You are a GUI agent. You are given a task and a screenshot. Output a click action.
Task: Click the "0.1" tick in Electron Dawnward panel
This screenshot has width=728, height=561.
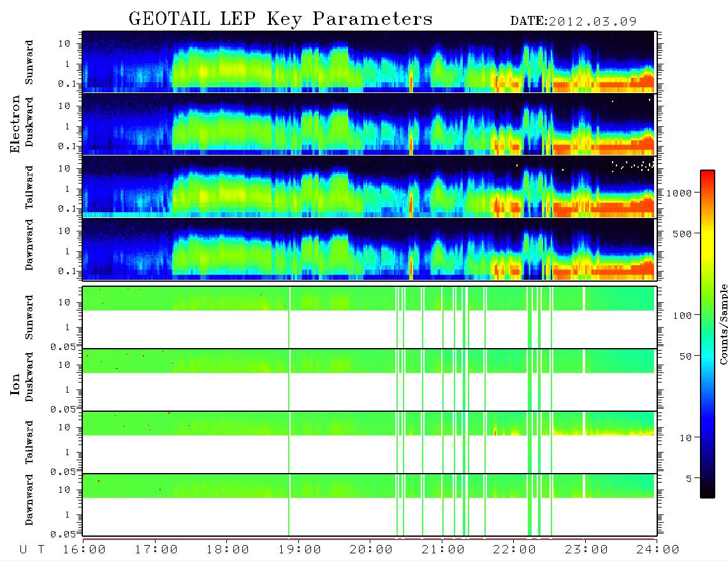[68, 271]
